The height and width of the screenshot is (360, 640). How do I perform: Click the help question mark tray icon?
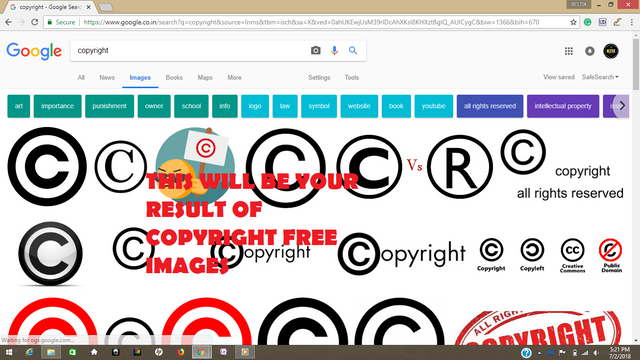tap(526, 353)
